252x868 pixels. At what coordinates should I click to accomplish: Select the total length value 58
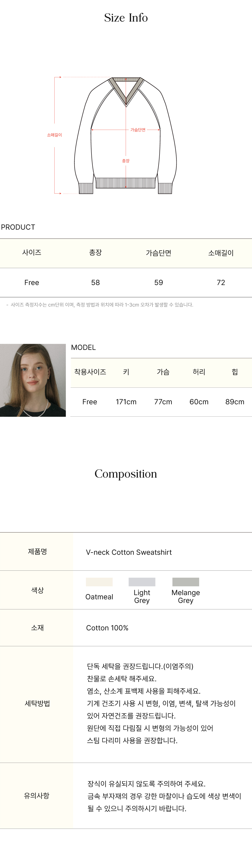tap(96, 282)
